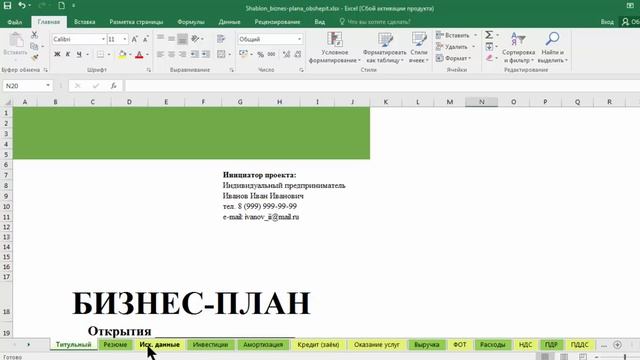Click the Select All corner triangle
The width and height of the screenshot is (640, 360).
7,102
